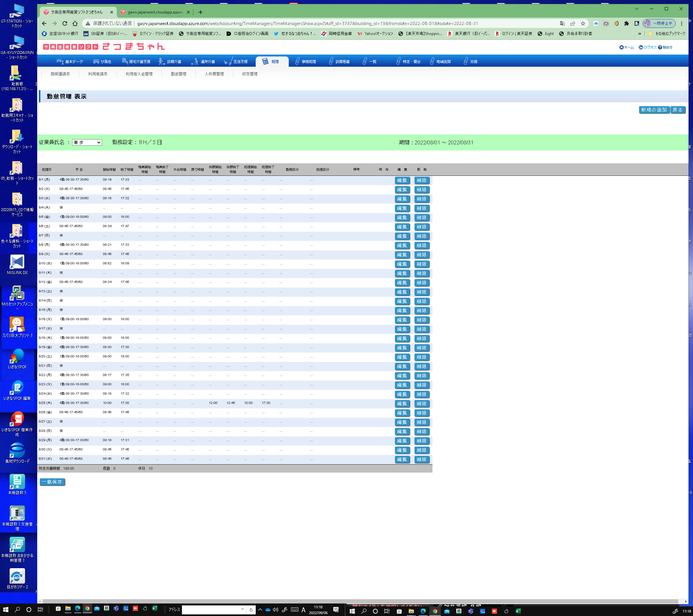Click the browser reload icon
This screenshot has height=616, width=693.
coord(65,23)
